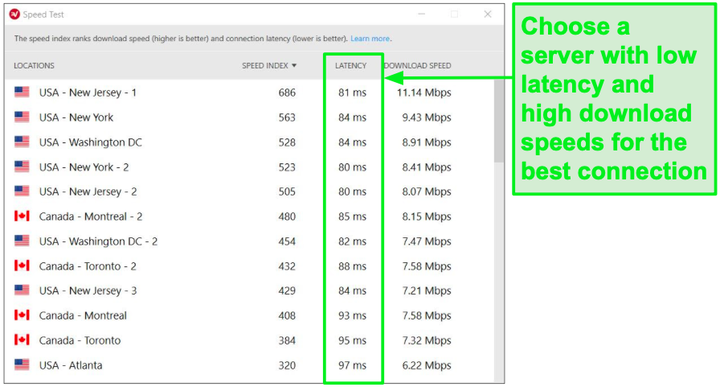Select the USA - New York server
Screen dimensions: 720x387
tap(76, 118)
